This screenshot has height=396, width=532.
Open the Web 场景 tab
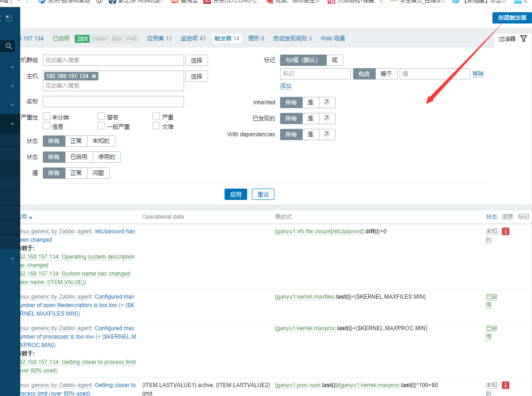[x=333, y=39]
